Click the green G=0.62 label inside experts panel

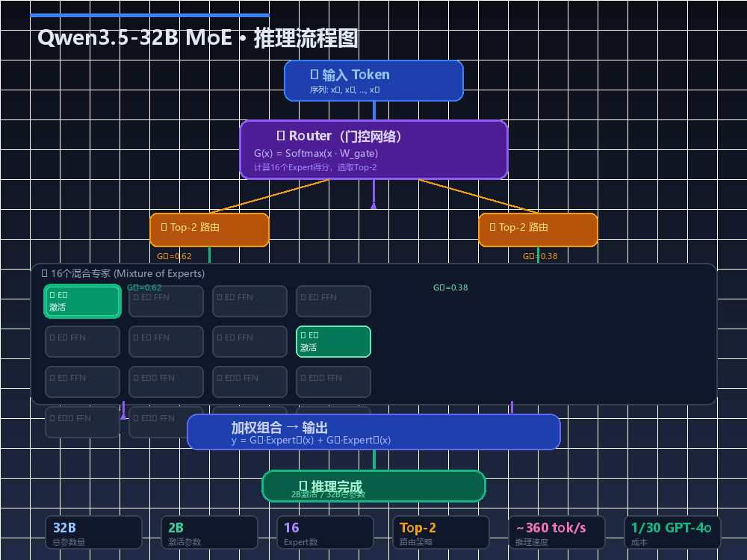pos(144,287)
